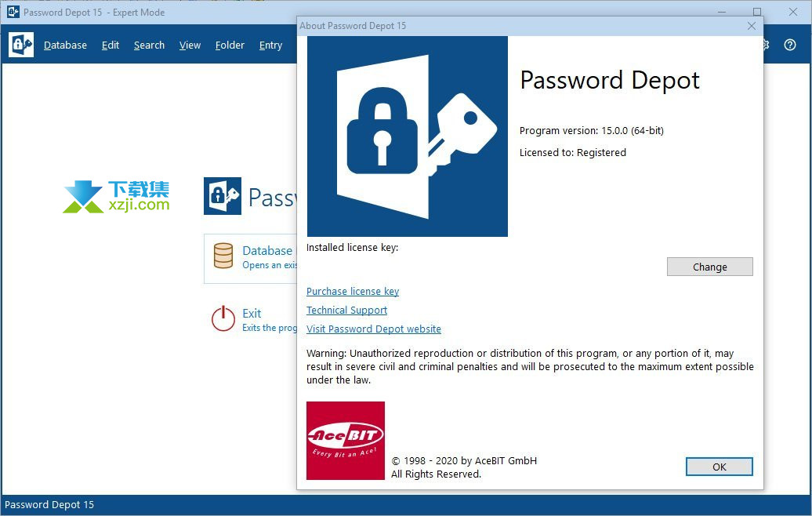The height and width of the screenshot is (516, 812).
Task: Click the large lock and key logo
Action: pos(408,136)
